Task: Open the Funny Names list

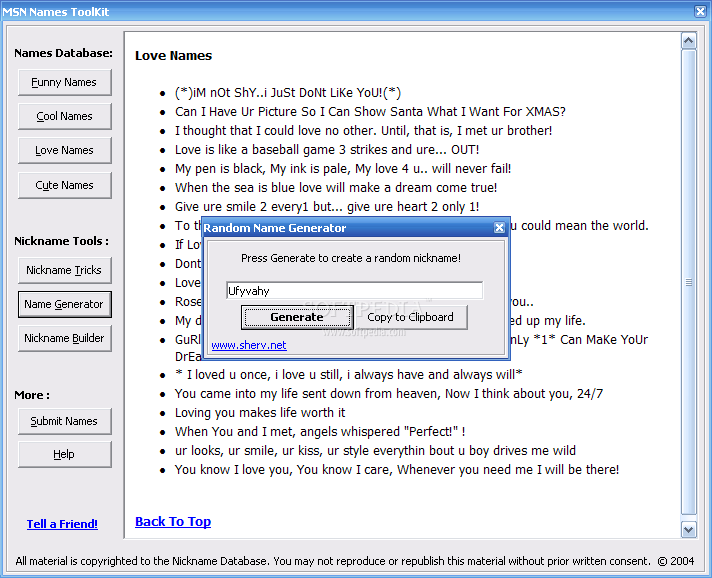Action: [x=64, y=82]
